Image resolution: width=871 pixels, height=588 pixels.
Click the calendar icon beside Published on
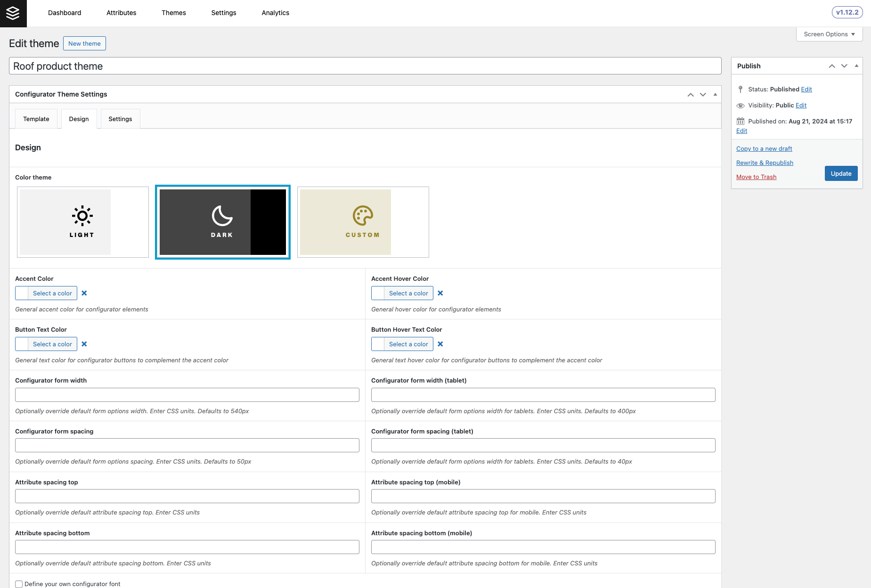click(741, 121)
